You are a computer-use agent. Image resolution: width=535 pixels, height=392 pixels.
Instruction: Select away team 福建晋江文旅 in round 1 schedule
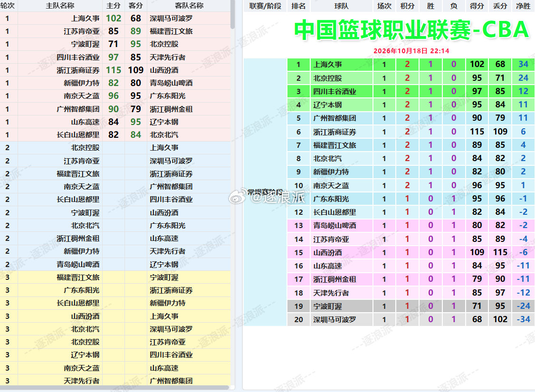tap(171, 31)
